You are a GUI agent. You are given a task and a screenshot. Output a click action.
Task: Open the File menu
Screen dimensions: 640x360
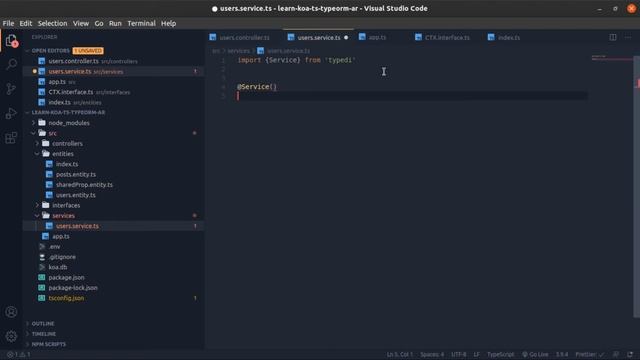(x=8, y=23)
